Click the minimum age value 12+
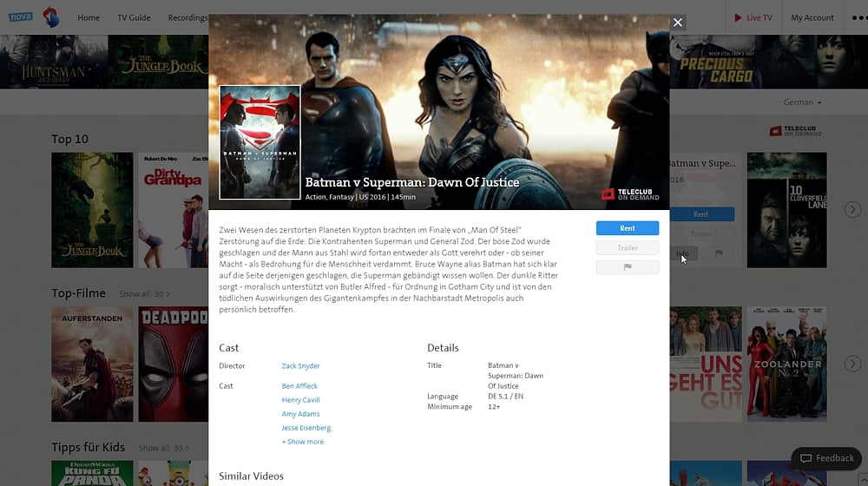 tap(494, 407)
